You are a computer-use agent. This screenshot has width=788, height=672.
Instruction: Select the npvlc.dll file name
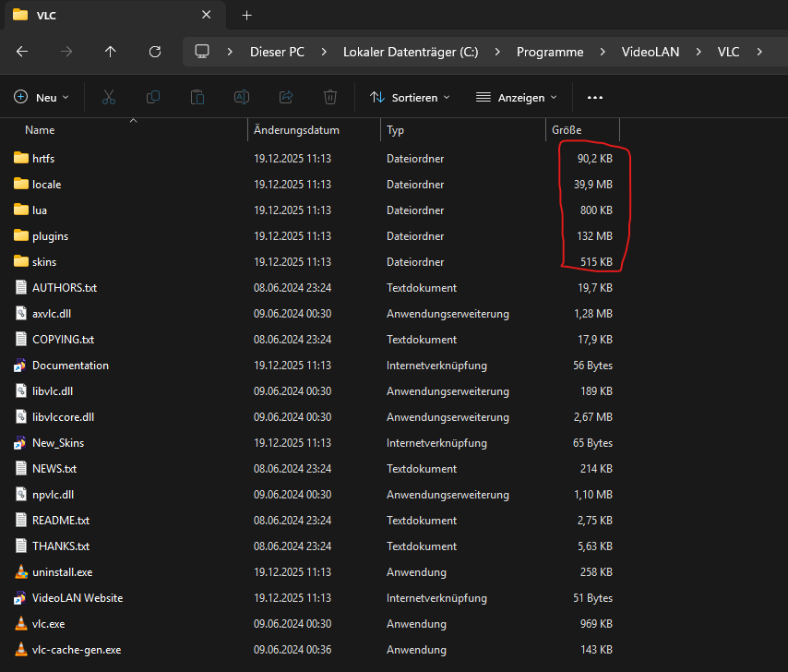coord(54,495)
